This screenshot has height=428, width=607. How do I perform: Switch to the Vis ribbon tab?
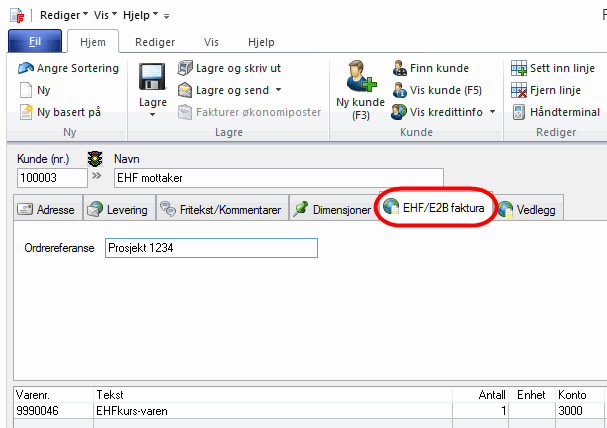[211, 42]
